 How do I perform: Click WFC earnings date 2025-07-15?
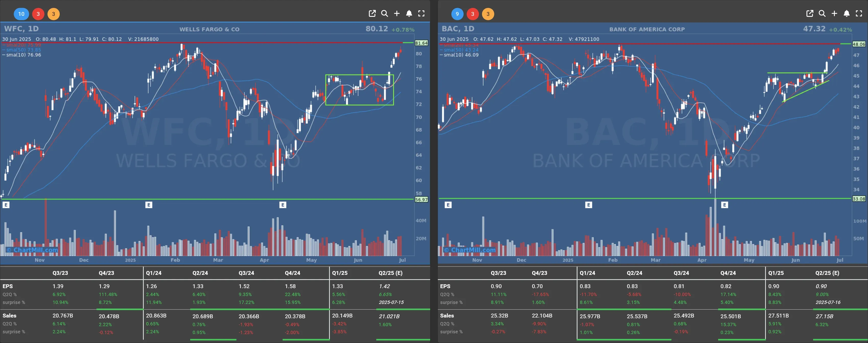coord(391,302)
